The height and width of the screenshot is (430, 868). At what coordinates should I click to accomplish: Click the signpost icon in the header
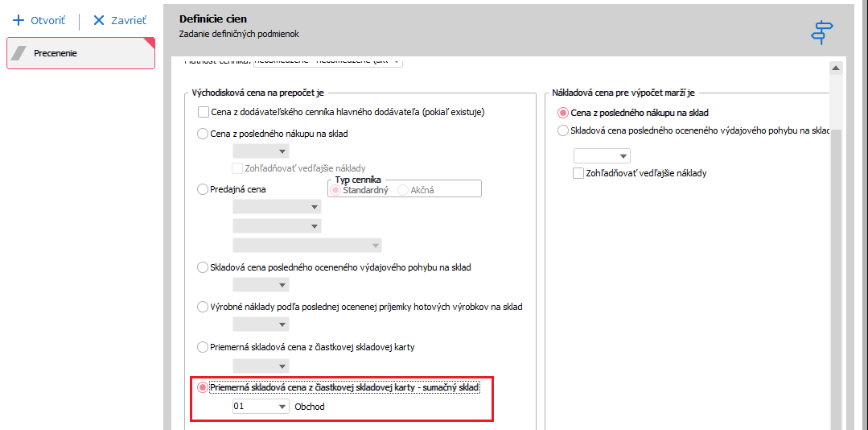(x=821, y=32)
